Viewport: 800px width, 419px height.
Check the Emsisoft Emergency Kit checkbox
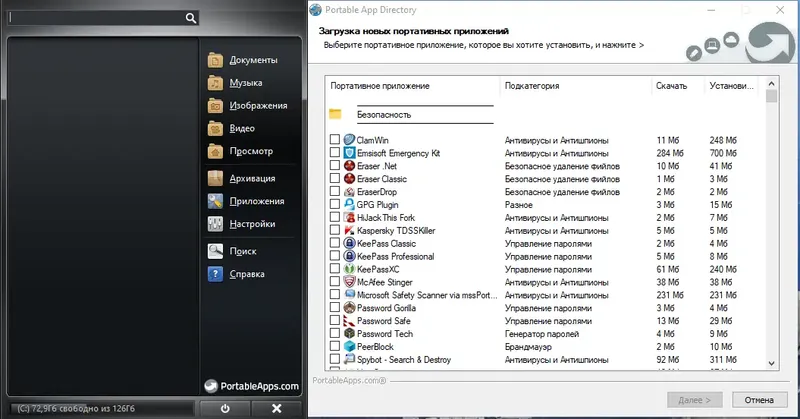(335, 152)
